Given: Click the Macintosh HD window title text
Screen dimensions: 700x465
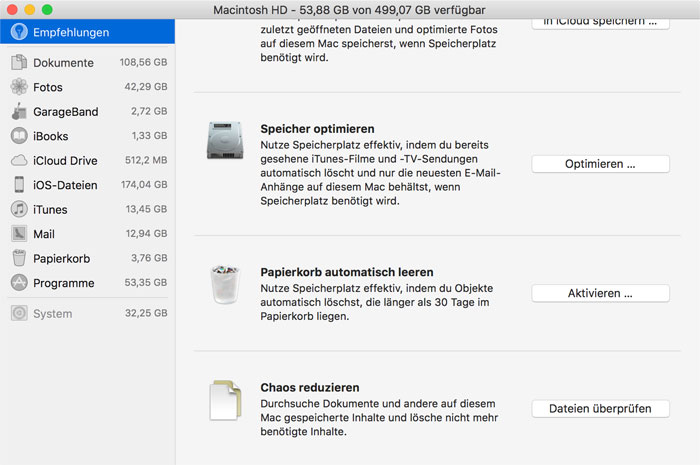Looking at the screenshot, I should click(349, 10).
